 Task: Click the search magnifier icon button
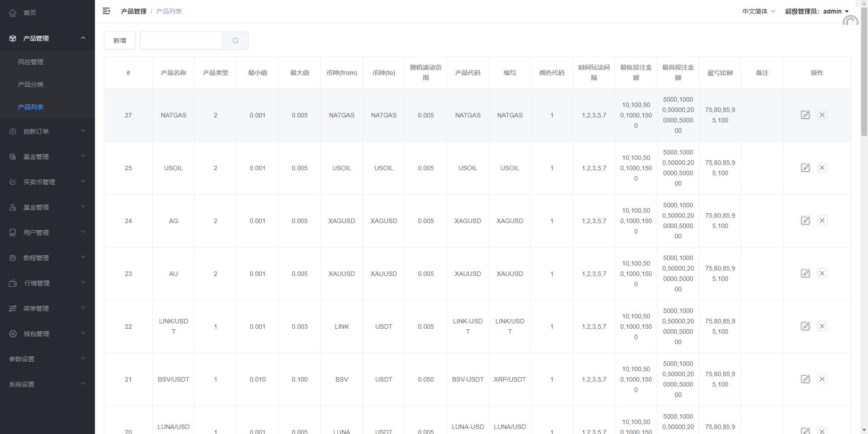(x=235, y=41)
